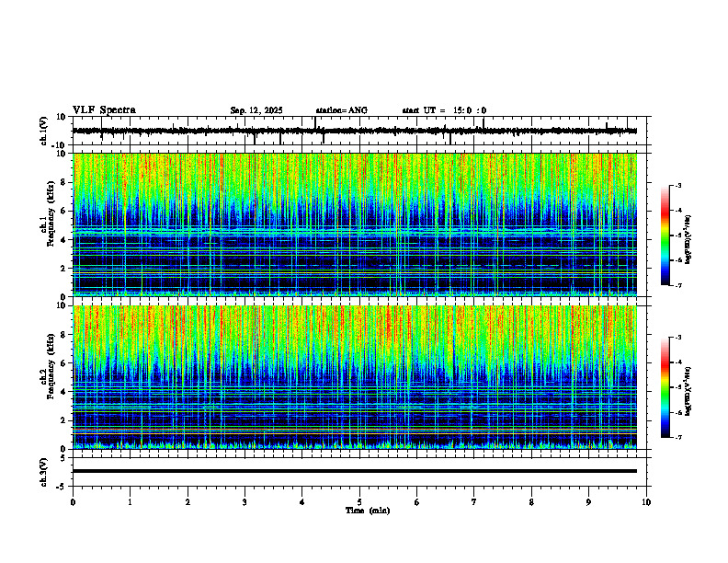
Task: Click the ch.2 spectrogram color scale bar
Action: tap(665, 387)
